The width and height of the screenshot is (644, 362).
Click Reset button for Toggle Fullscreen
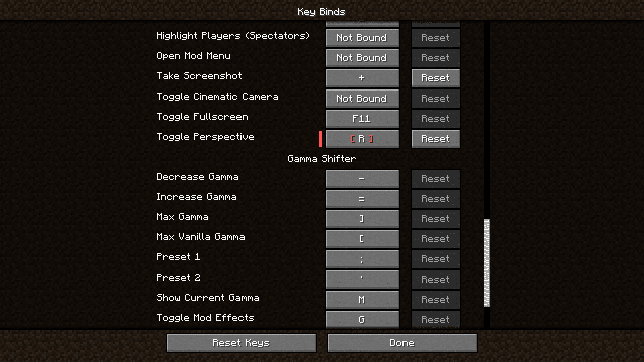point(435,118)
